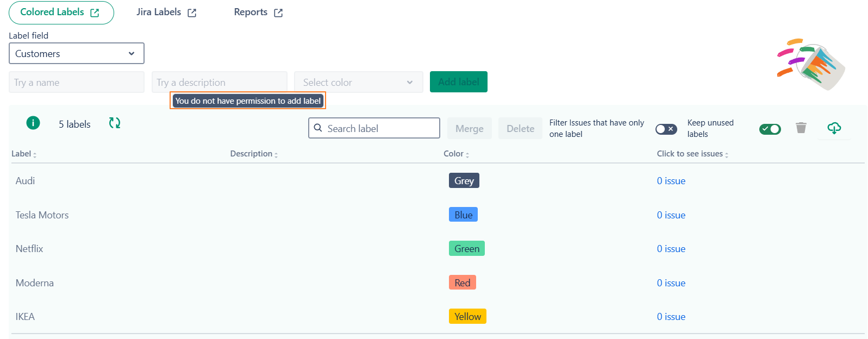Click the trash bin icon
This screenshot has width=868, height=339.
point(801,128)
